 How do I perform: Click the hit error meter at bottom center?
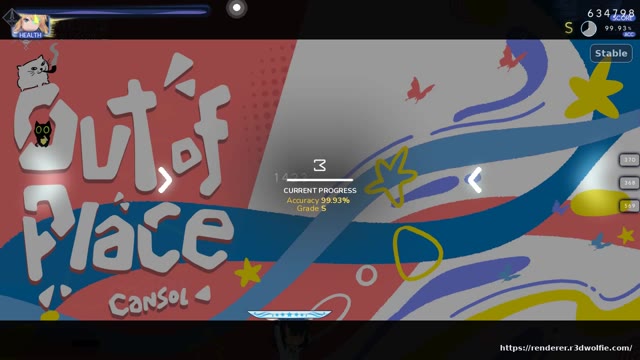(289, 314)
